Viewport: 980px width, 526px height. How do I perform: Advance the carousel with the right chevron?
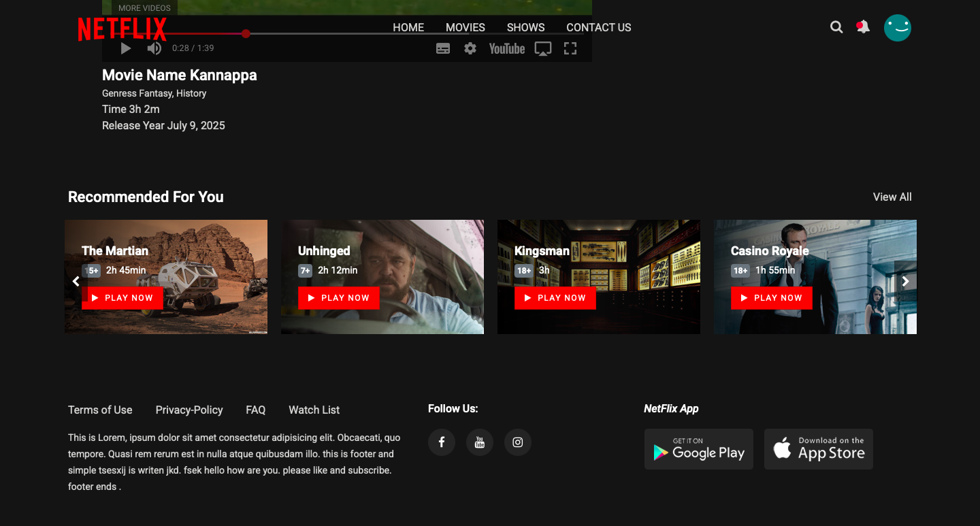click(905, 281)
